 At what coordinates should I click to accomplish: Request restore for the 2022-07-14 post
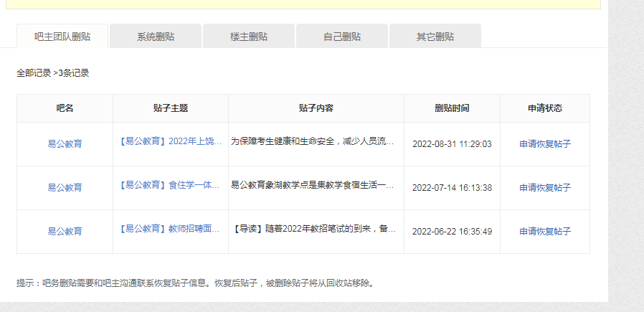click(545, 187)
